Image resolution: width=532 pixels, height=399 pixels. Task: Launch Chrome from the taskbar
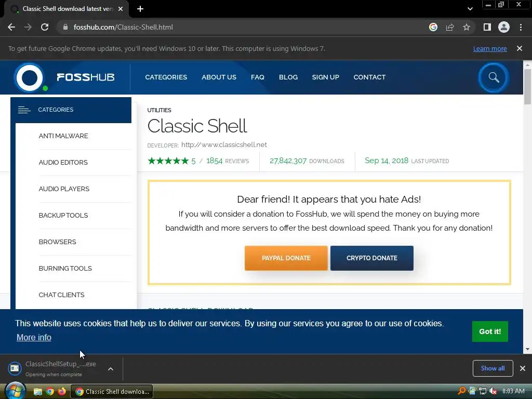point(50,392)
